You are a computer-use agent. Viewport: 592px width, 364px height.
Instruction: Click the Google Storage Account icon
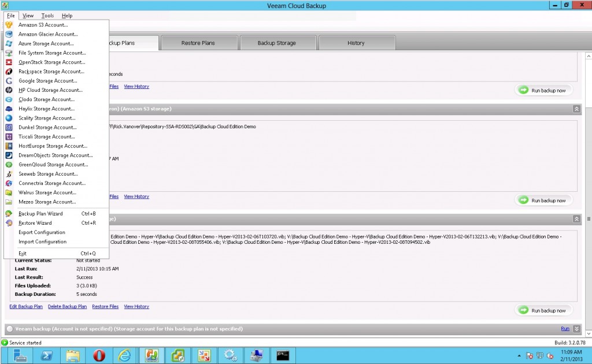pyautogui.click(x=9, y=81)
